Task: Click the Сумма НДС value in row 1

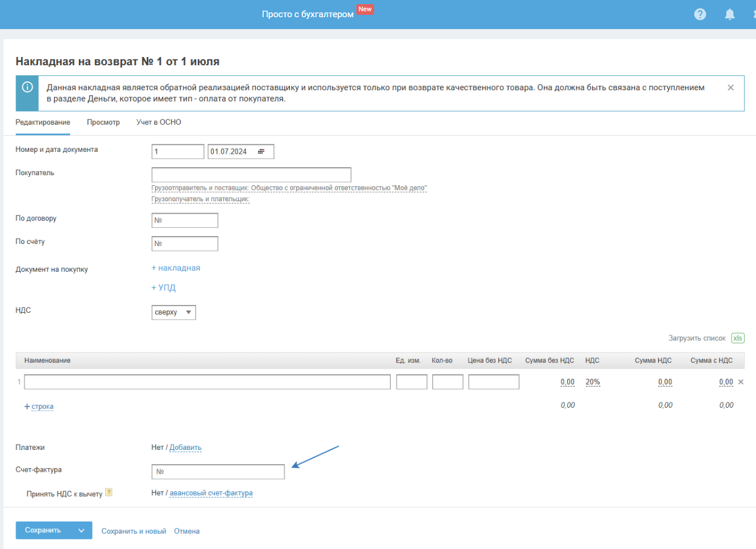Action: click(665, 382)
